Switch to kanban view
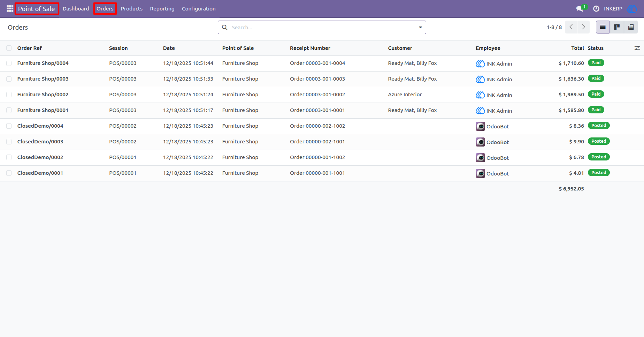 click(617, 27)
